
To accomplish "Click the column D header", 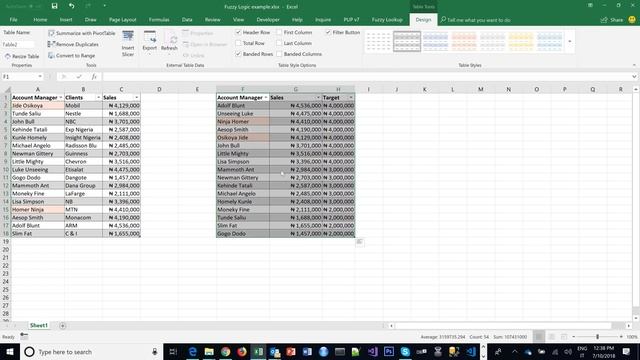I will click(x=159, y=89).
